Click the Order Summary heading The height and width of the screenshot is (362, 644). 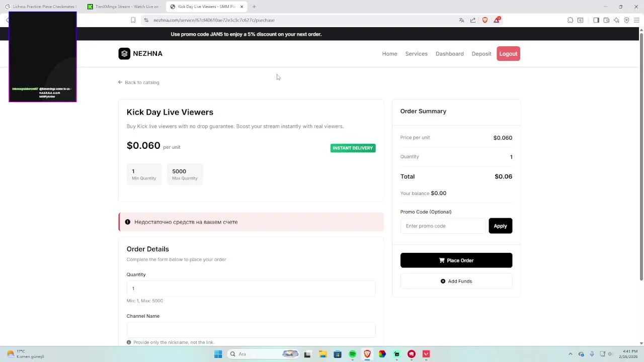click(423, 111)
